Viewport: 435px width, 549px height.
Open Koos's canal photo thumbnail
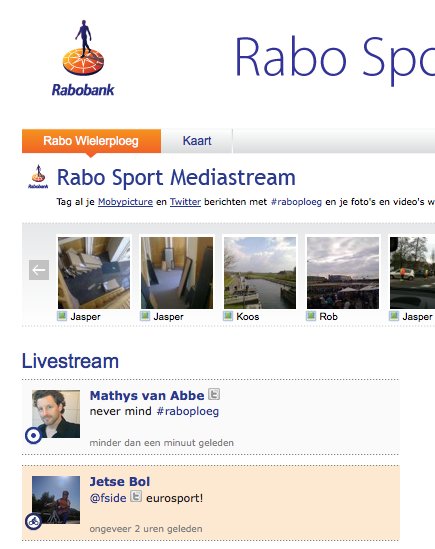(x=260, y=273)
